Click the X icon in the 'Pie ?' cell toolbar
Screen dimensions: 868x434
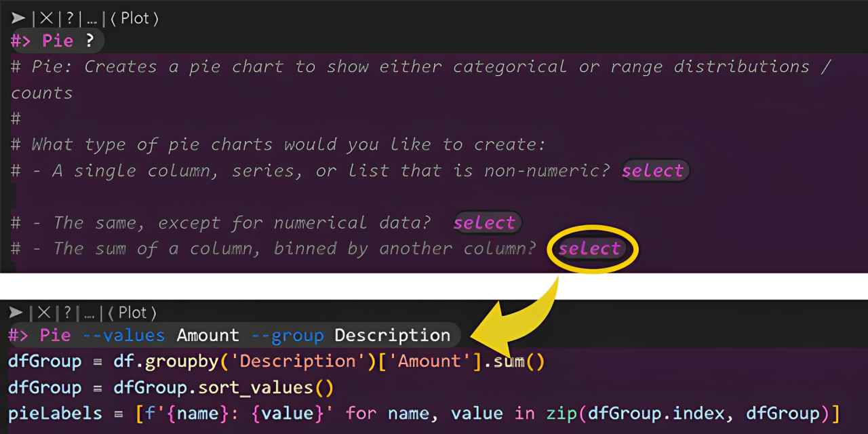(47, 18)
